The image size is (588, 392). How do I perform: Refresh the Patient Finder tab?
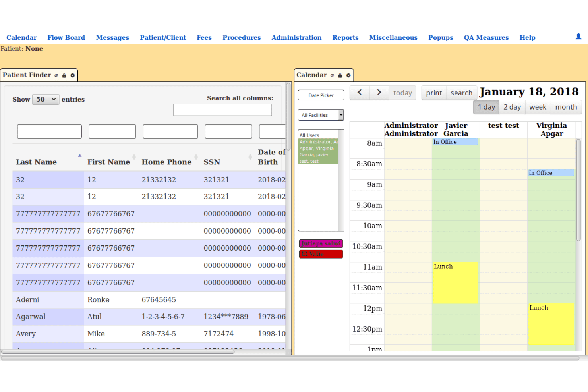click(x=56, y=75)
